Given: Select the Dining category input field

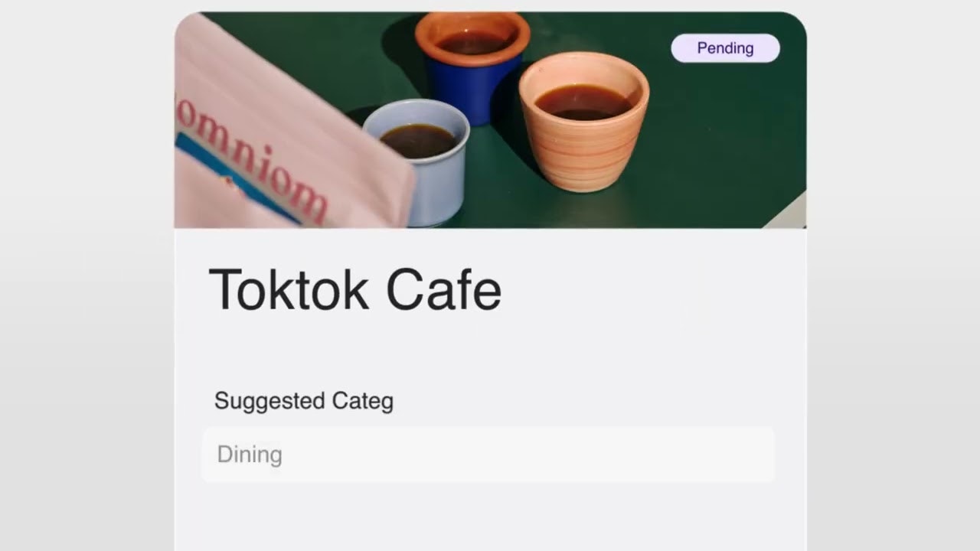Looking at the screenshot, I should point(488,455).
